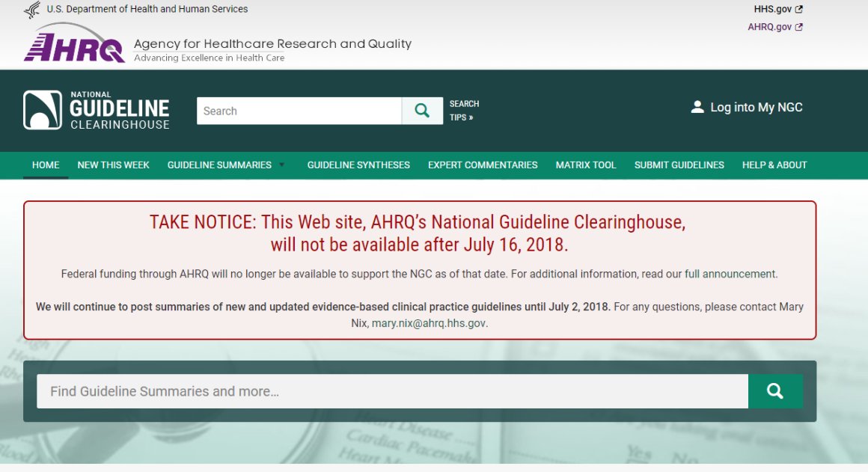Open the Matrix Tool menu

pos(586,165)
